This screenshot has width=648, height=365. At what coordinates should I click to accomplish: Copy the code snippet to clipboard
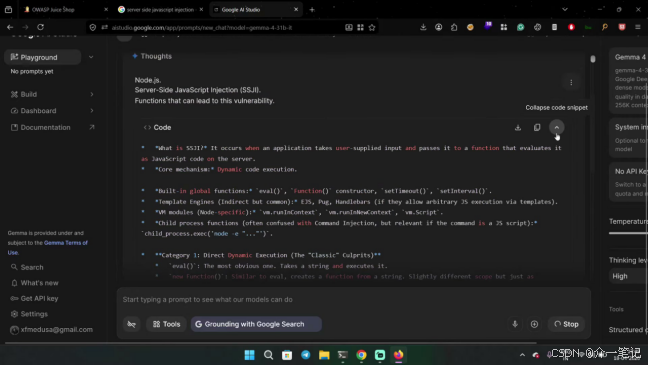(537, 128)
